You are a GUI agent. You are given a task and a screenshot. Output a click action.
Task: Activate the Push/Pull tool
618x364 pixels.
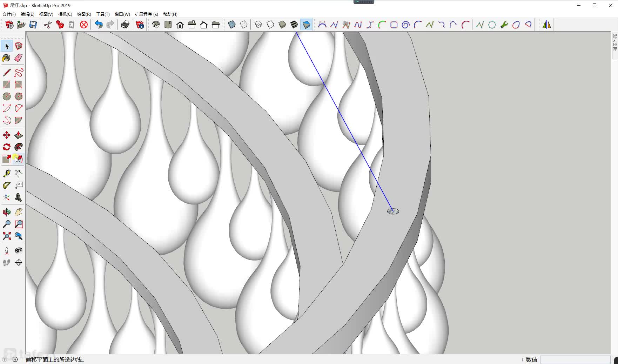coord(19,135)
